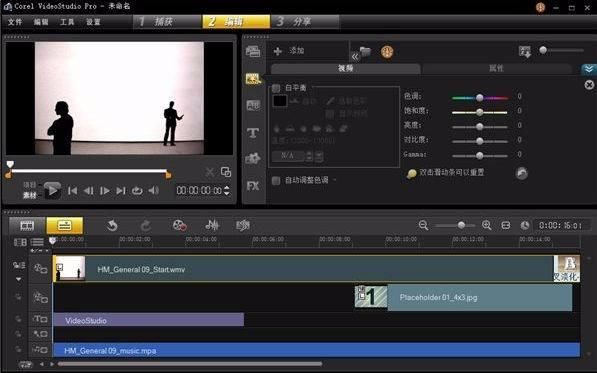This screenshot has width=597, height=373.
Task: Step to next frame
Action: (105, 191)
